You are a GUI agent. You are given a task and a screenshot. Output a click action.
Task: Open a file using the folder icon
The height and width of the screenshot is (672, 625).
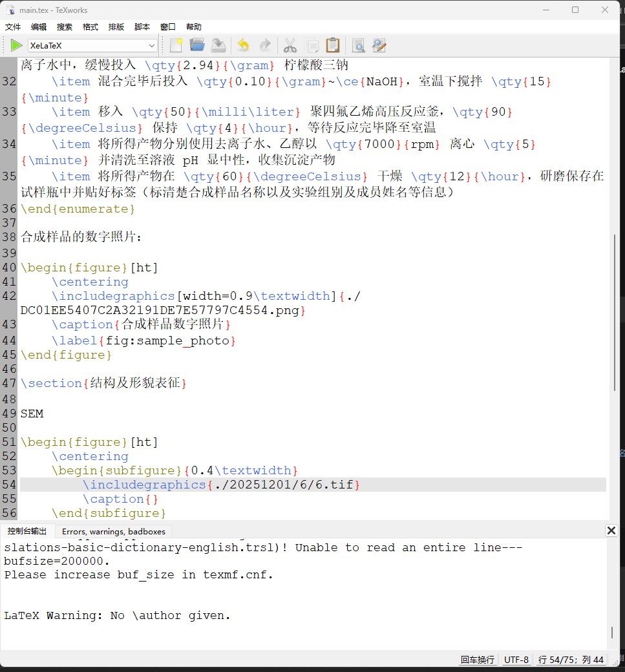(x=197, y=45)
